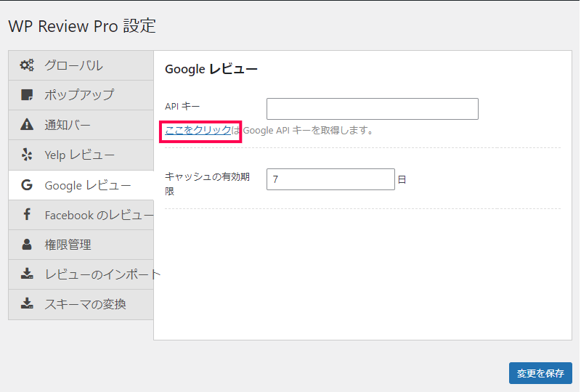Click the キャッシュの有効期限 days field
This screenshot has height=392, width=581.
click(330, 179)
